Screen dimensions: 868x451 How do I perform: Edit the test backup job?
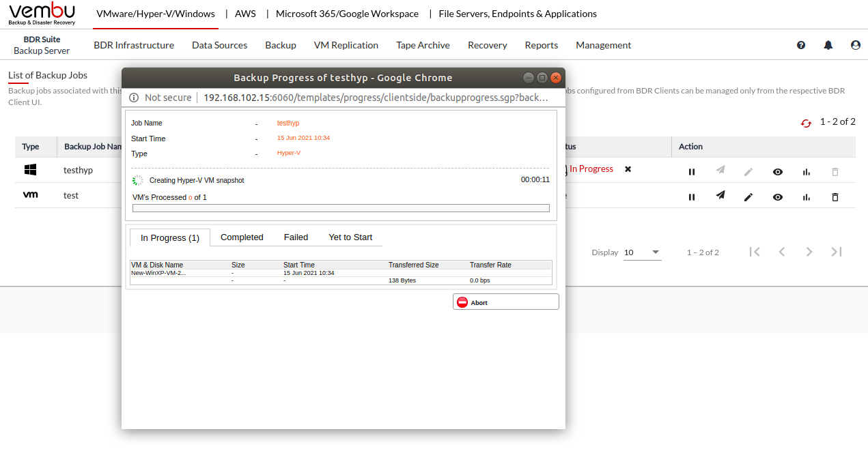click(x=748, y=197)
